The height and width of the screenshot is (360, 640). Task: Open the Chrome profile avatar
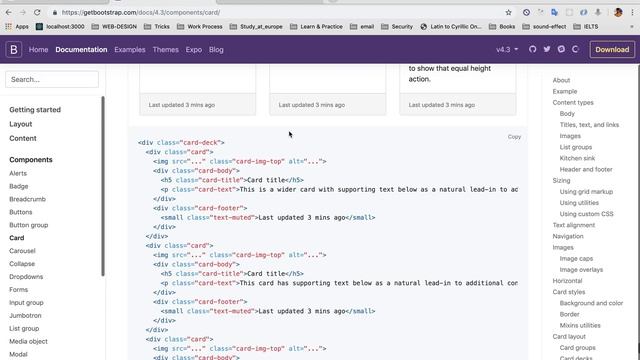pyautogui.click(x=618, y=13)
